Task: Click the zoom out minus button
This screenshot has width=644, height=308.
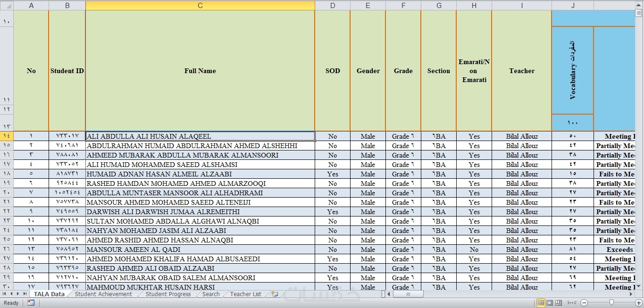Action: [x=584, y=303]
